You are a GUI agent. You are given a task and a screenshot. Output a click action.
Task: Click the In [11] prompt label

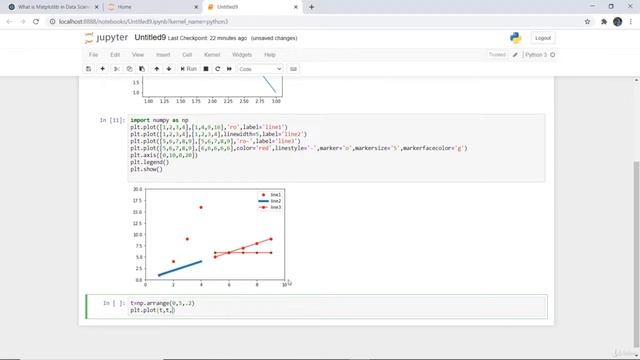tap(112, 120)
